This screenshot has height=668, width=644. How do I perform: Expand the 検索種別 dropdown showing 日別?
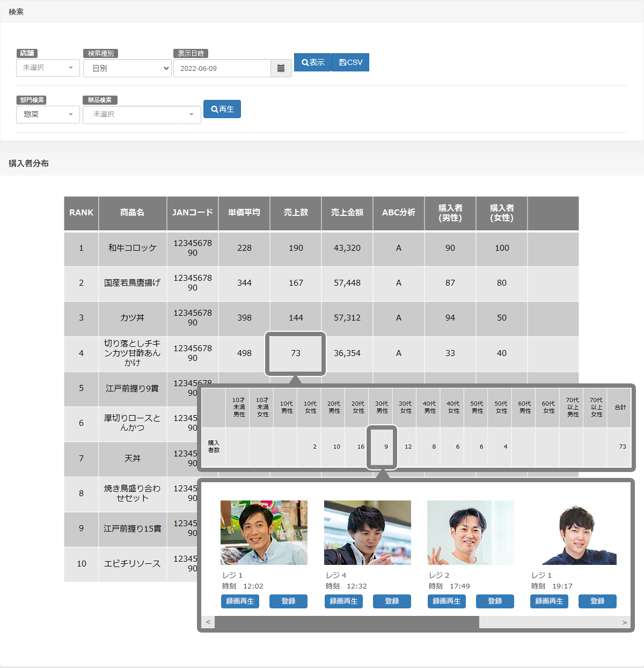pyautogui.click(x=127, y=68)
